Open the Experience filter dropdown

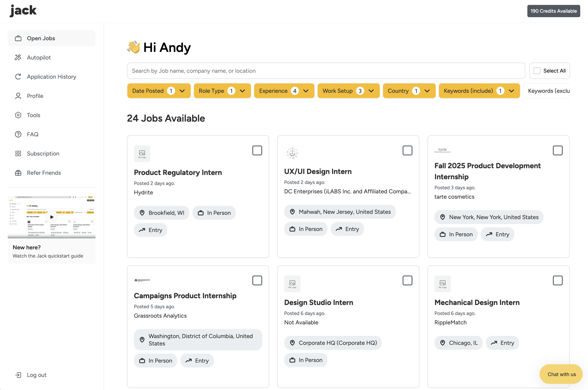[x=284, y=91]
